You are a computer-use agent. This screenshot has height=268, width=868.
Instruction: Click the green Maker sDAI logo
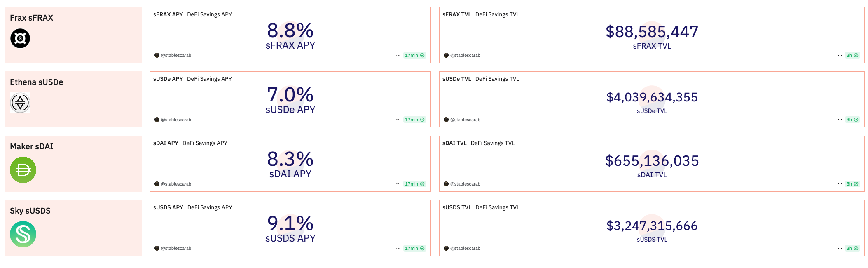[x=23, y=169]
